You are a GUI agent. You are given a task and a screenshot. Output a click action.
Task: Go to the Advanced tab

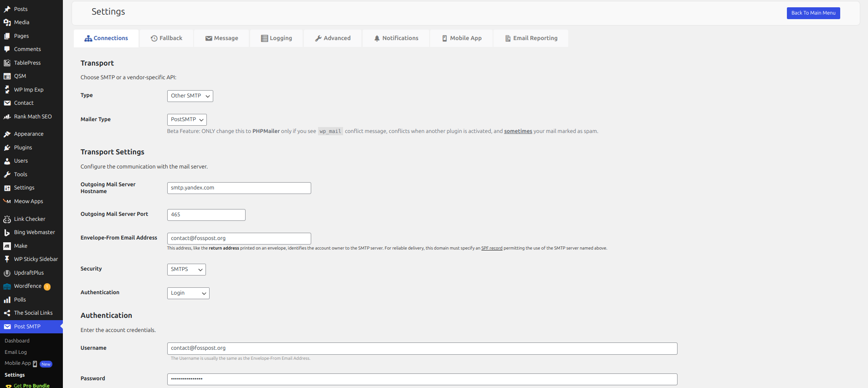coord(333,38)
